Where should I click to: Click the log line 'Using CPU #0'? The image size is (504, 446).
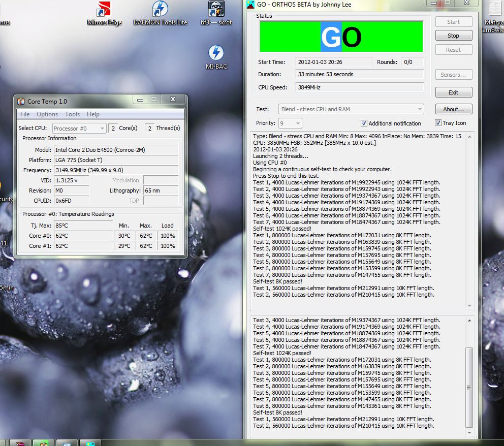click(x=270, y=163)
